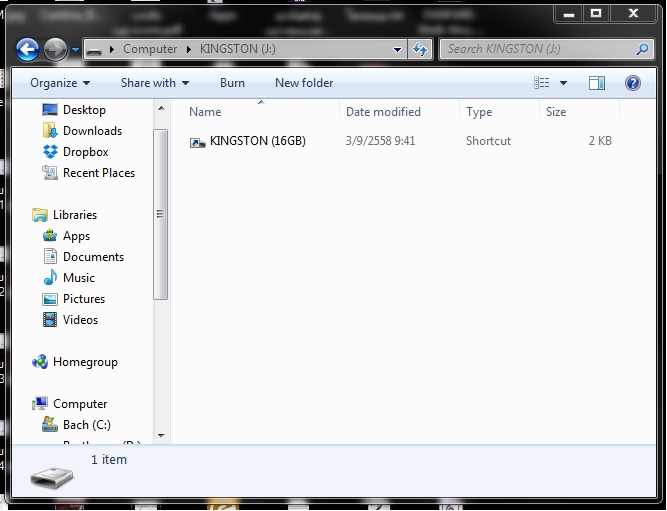Open the More view options dropdown arrow

pos(563,83)
